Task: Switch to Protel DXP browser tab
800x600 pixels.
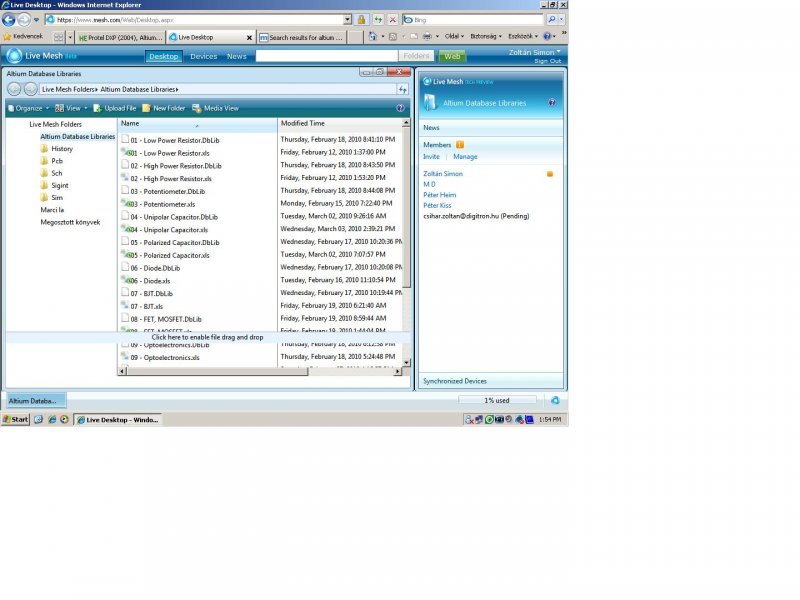Action: (x=120, y=37)
